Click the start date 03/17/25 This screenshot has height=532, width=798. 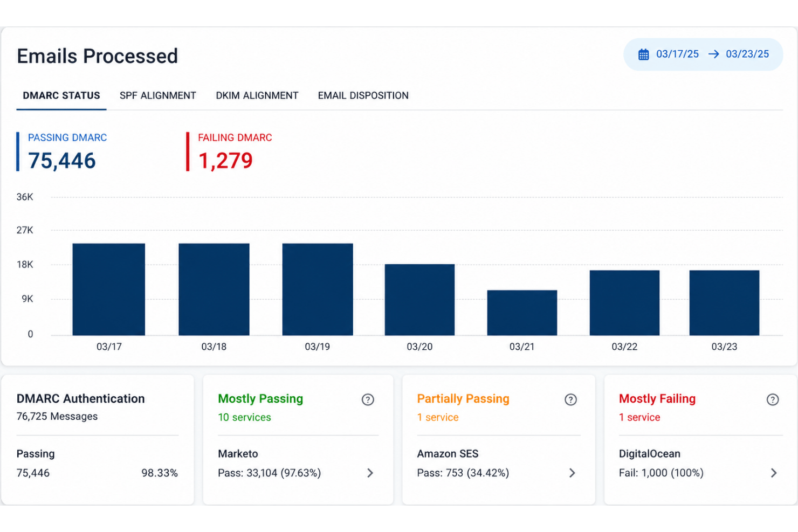[x=677, y=54]
